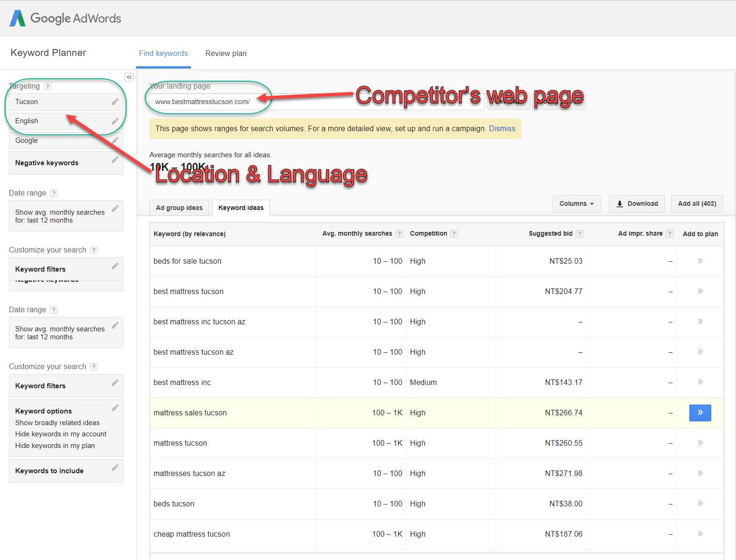The width and height of the screenshot is (736, 560).
Task: Click the Download button
Action: coord(637,204)
